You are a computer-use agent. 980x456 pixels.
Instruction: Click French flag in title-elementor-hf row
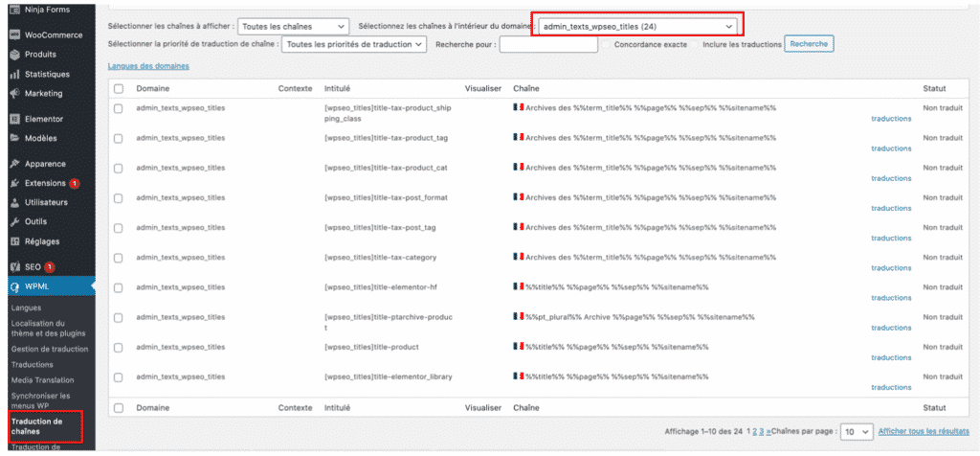click(518, 287)
